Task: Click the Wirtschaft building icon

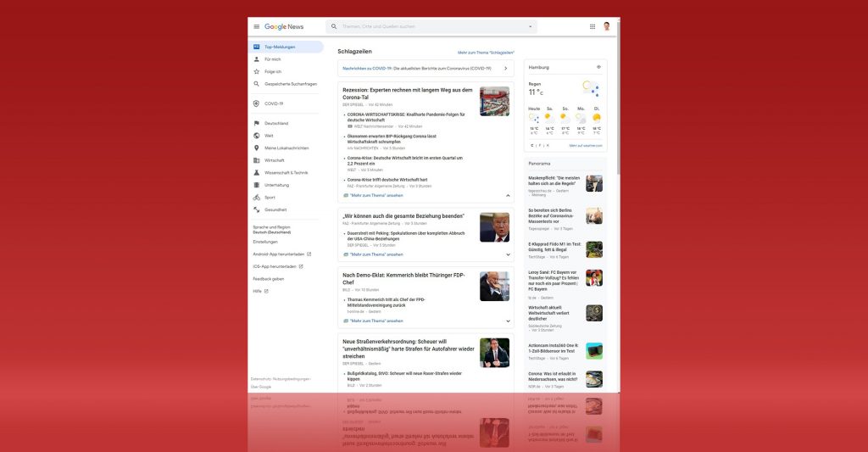Action: tap(256, 160)
